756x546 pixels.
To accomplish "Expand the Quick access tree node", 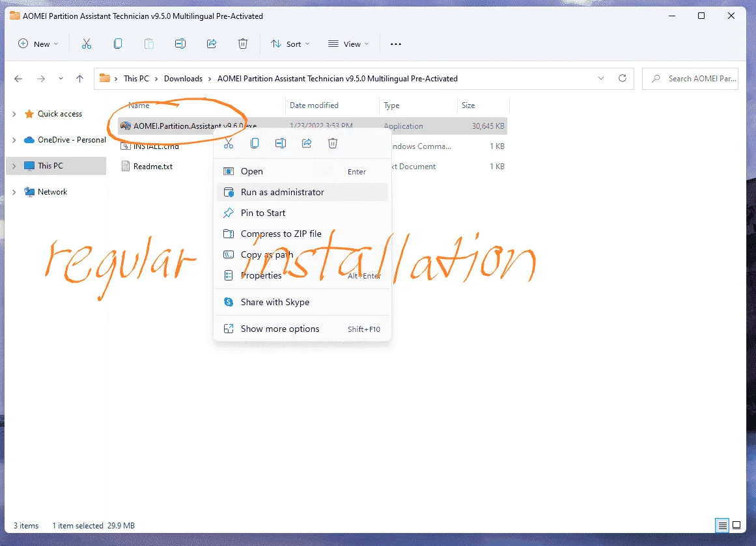I will (14, 114).
